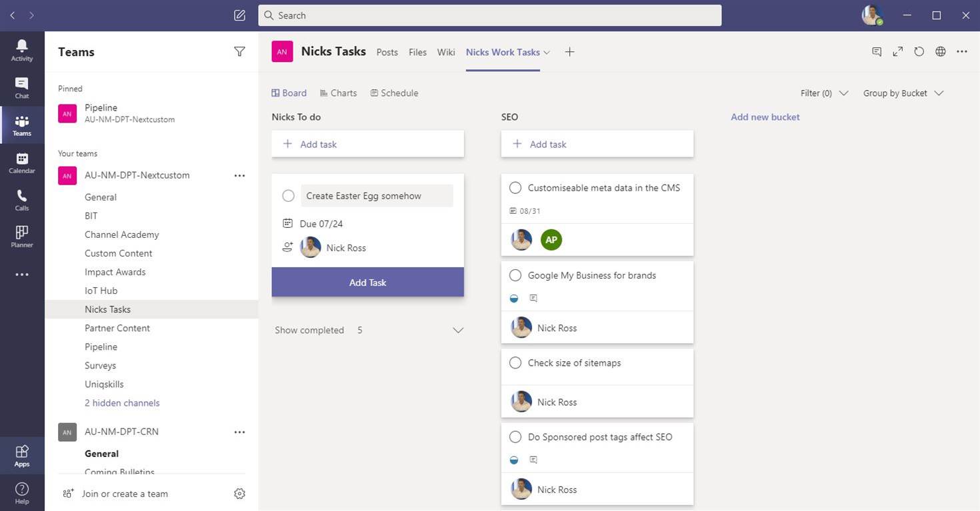The image size is (980, 511).
Task: Add task in SEO bucket
Action: [x=597, y=144]
